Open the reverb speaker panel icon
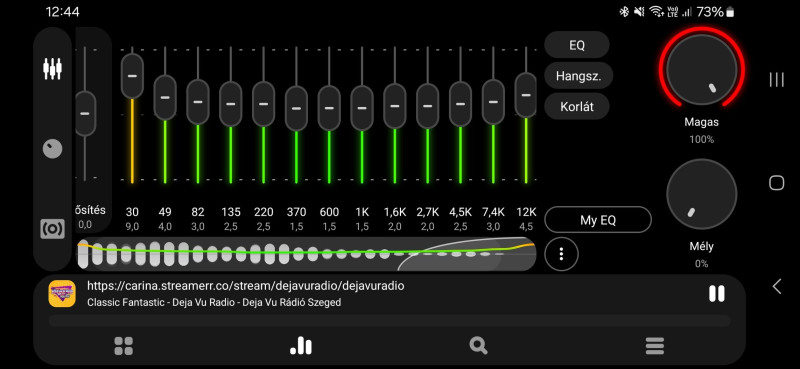This screenshot has height=369, width=800. coord(52,229)
